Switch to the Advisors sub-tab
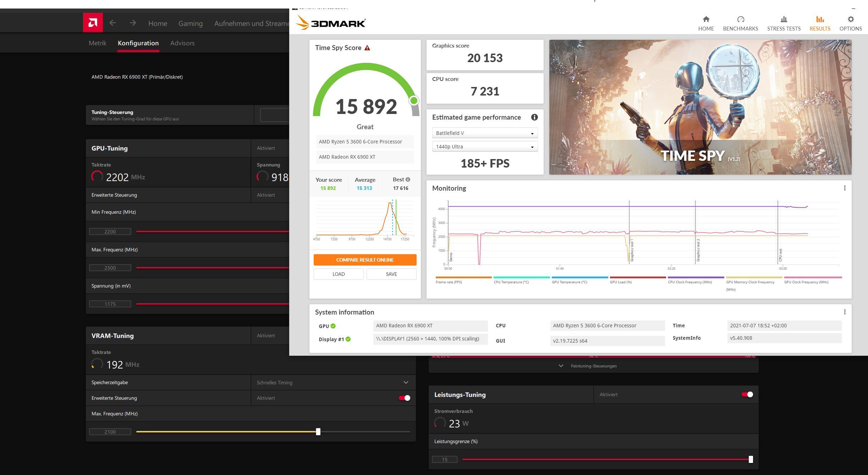 point(182,43)
